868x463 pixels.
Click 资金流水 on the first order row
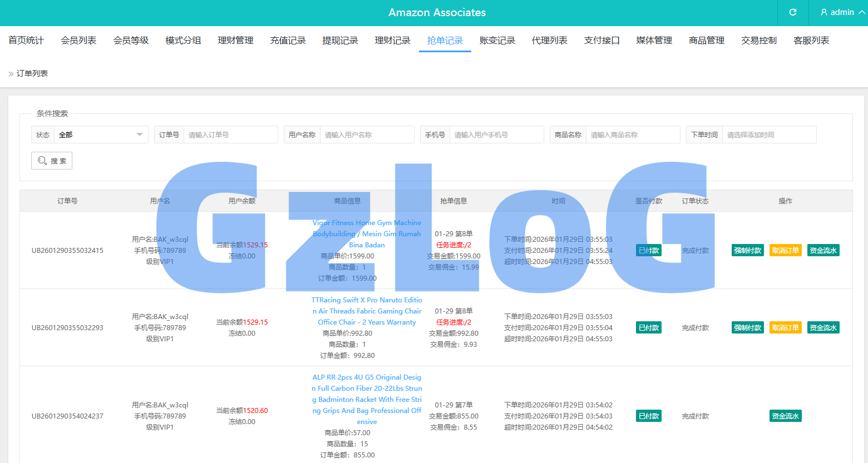pos(823,250)
